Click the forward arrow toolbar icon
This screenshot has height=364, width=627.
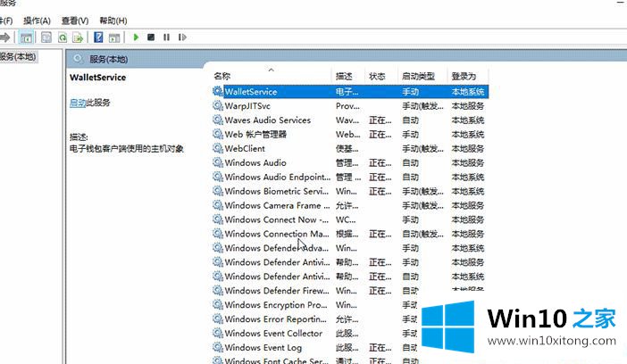click(x=4, y=37)
